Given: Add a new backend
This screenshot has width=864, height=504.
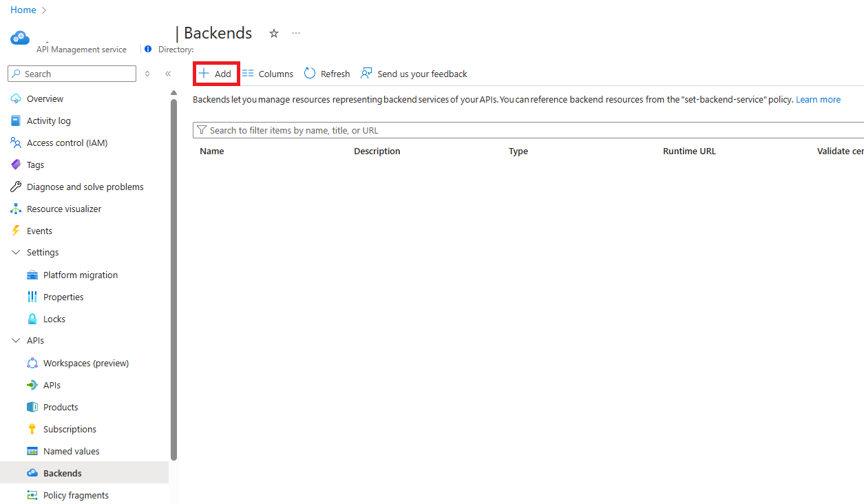Looking at the screenshot, I should pyautogui.click(x=215, y=73).
